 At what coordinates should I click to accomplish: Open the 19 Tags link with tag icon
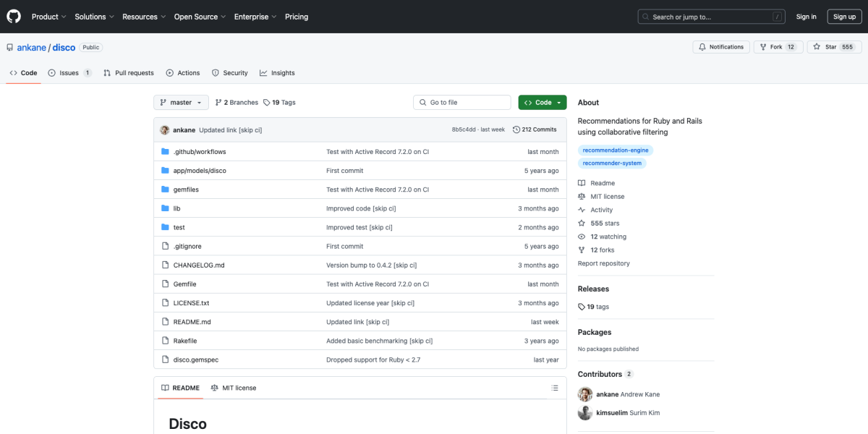tap(279, 103)
